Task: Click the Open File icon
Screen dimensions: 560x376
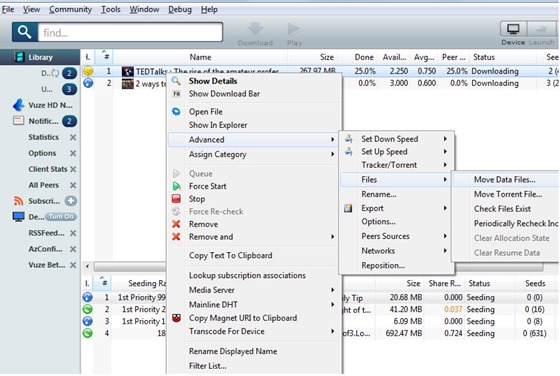Action: click(x=176, y=112)
